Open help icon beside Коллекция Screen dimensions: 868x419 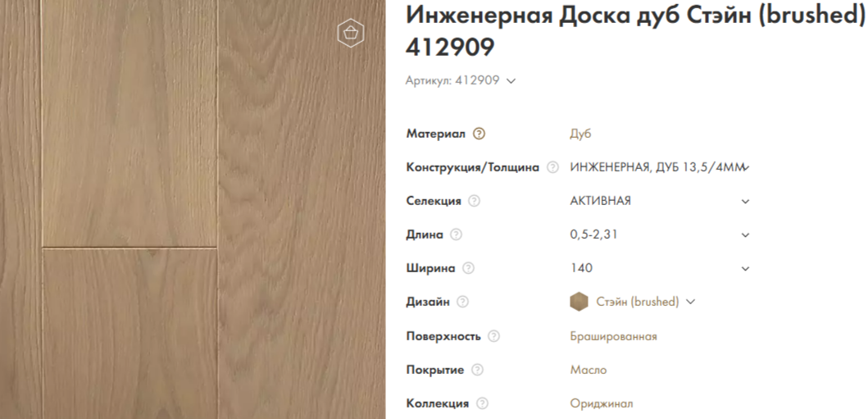click(483, 403)
